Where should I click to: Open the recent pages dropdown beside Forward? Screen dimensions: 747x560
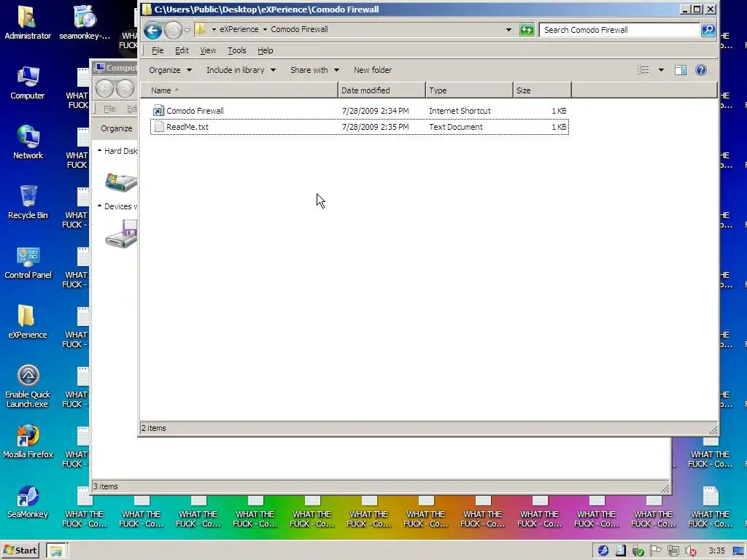click(187, 30)
